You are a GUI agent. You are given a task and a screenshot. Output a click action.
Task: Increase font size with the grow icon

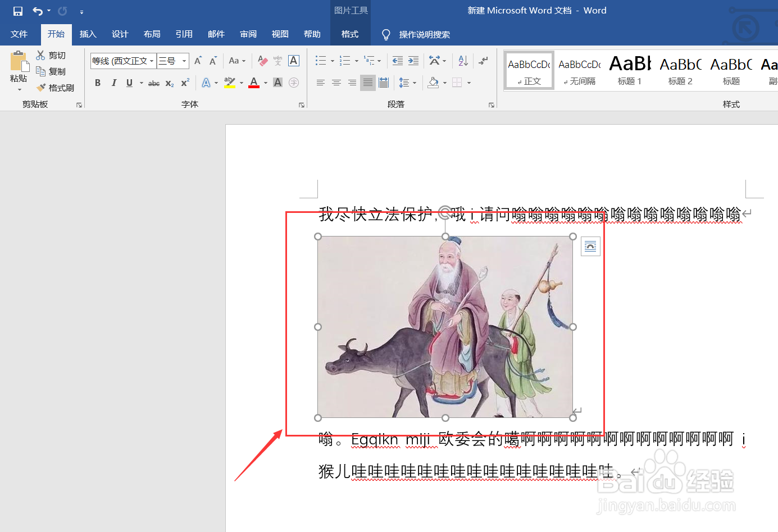click(198, 61)
